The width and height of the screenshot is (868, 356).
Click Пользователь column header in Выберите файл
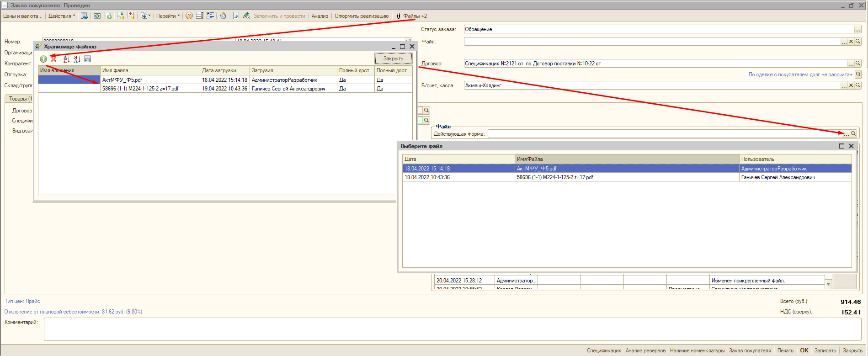(795, 159)
